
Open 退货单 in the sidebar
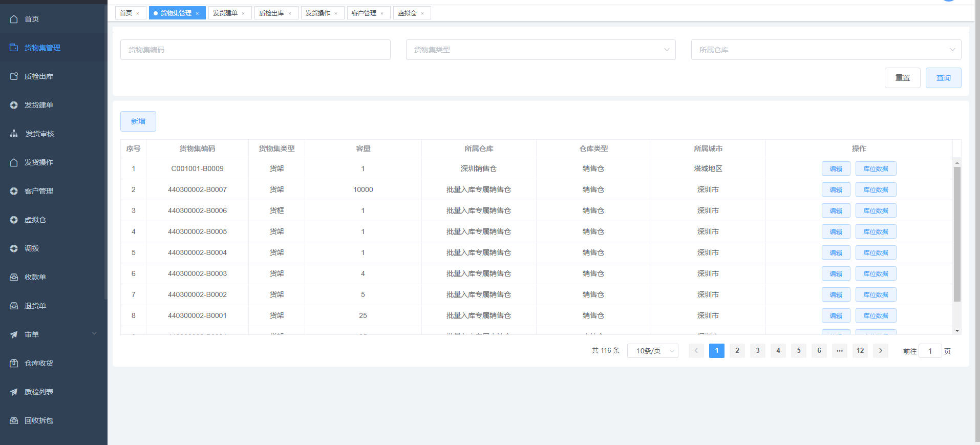[54, 306]
